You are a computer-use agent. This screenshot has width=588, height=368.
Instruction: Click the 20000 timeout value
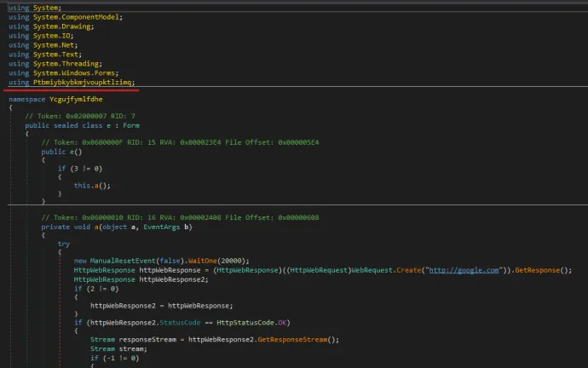click(x=231, y=261)
